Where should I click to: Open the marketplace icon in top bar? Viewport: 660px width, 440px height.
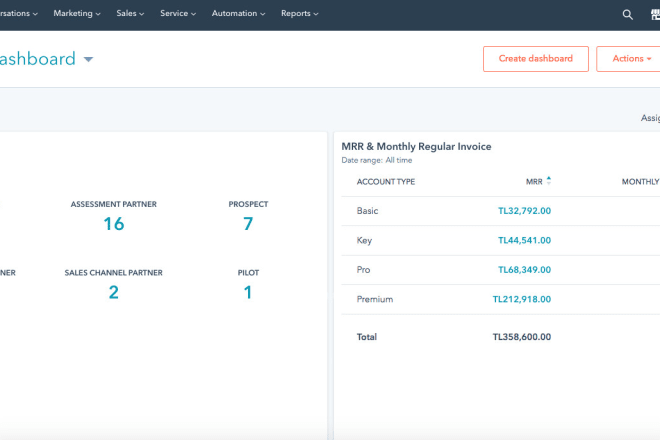click(655, 15)
